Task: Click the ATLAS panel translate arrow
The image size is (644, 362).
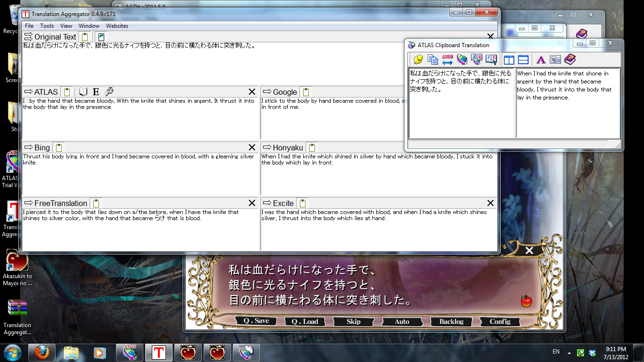Action: (28, 91)
